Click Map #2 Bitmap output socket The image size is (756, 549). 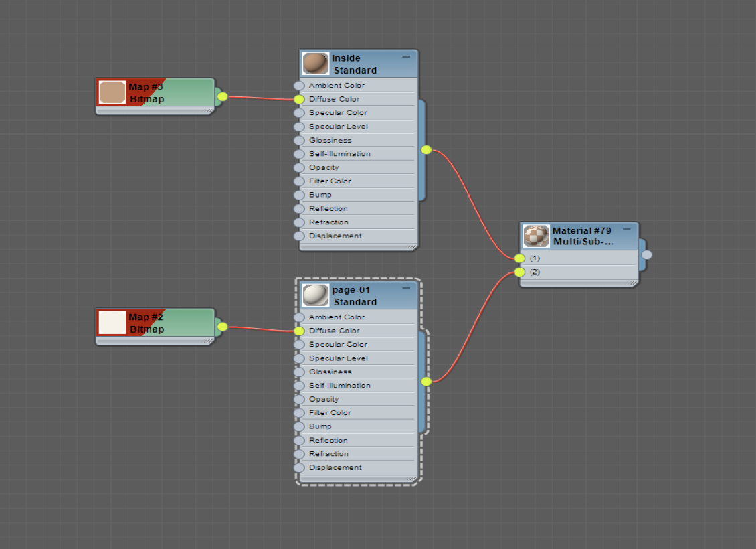[x=222, y=327]
